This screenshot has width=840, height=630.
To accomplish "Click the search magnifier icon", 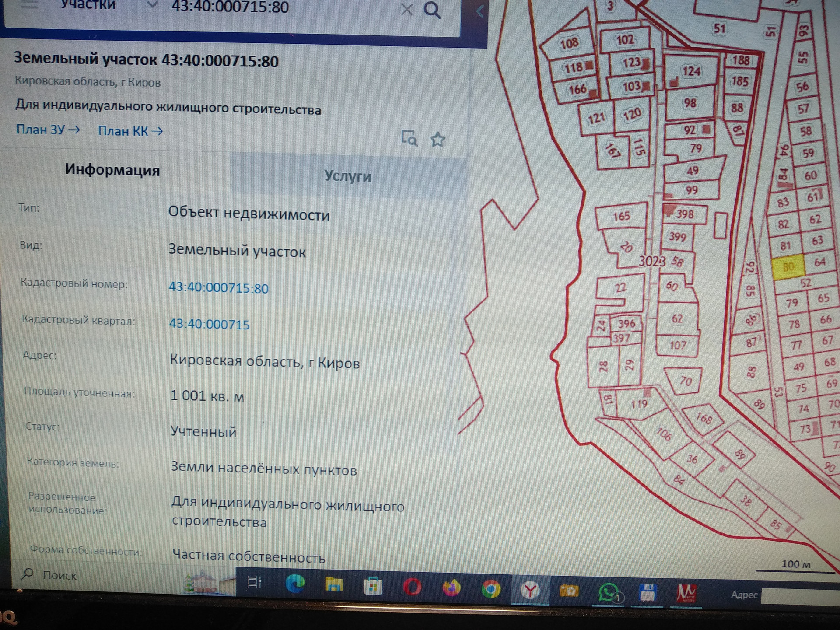I will (x=432, y=10).
